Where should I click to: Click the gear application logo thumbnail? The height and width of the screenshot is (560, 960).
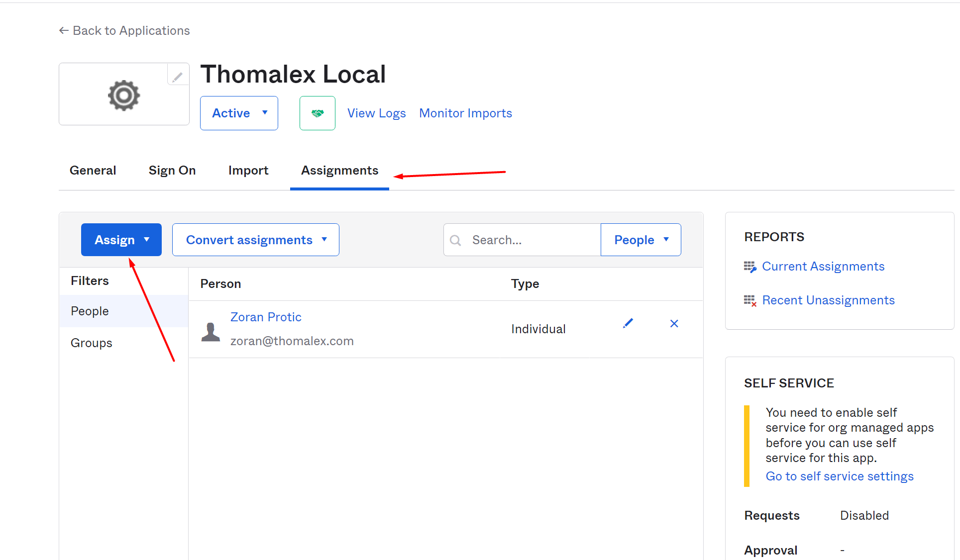click(124, 95)
